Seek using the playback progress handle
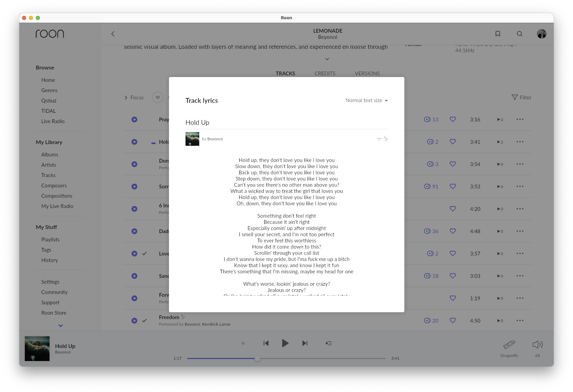Image resolution: width=573 pixels, height=392 pixels. pos(257,358)
